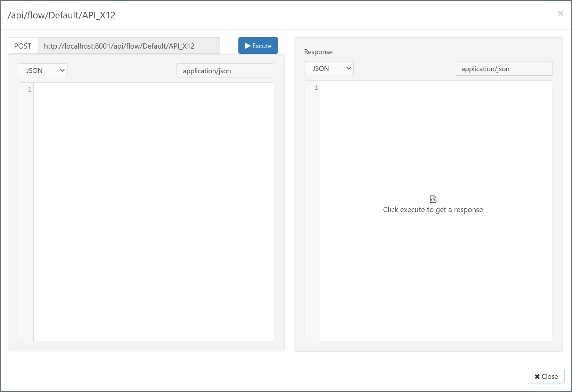
Task: Click the code file icon in Response pane
Action: (433, 199)
